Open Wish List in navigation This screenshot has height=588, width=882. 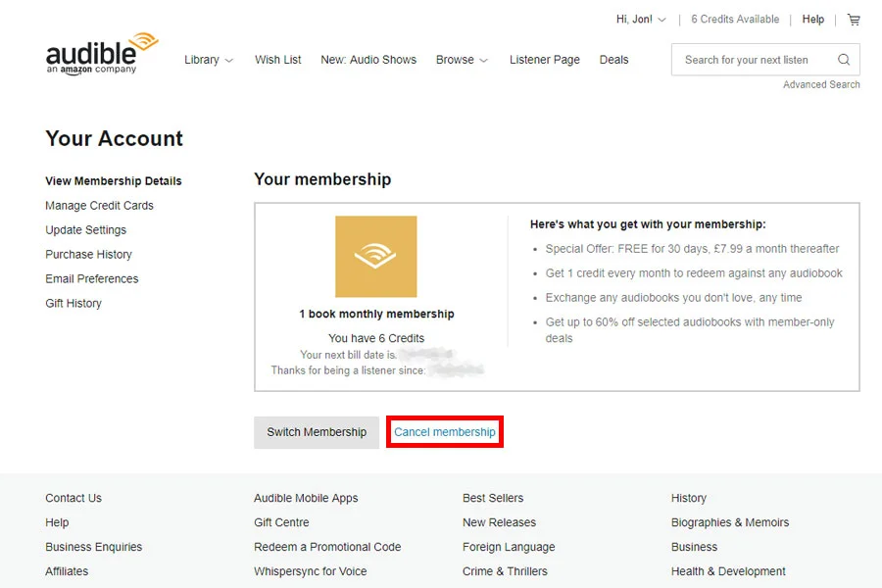(x=278, y=60)
